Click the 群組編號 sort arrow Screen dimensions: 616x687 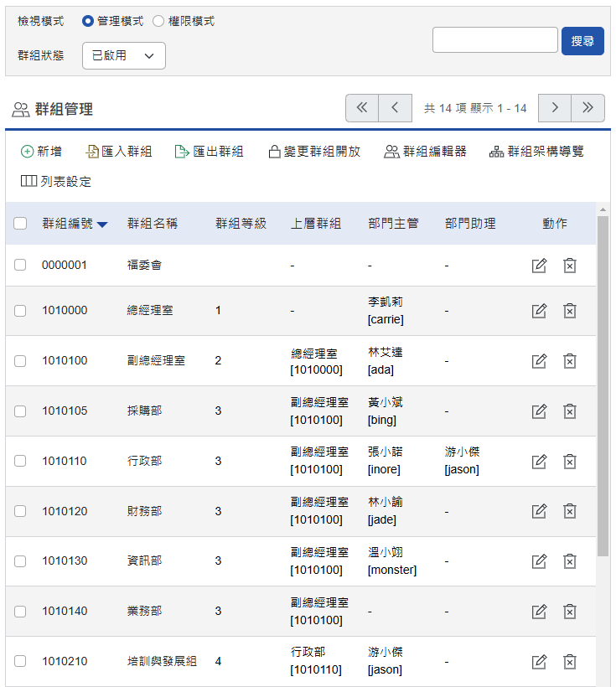pos(102,224)
